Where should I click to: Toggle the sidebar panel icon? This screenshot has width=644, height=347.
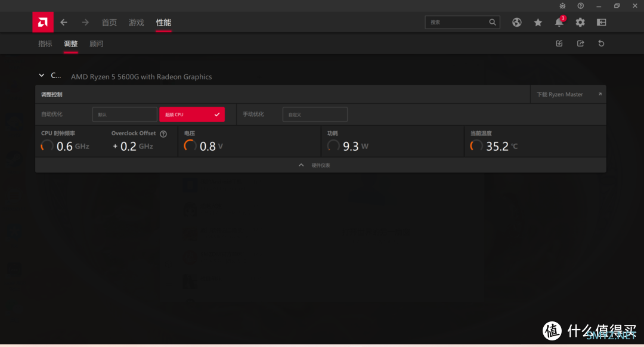click(x=601, y=22)
